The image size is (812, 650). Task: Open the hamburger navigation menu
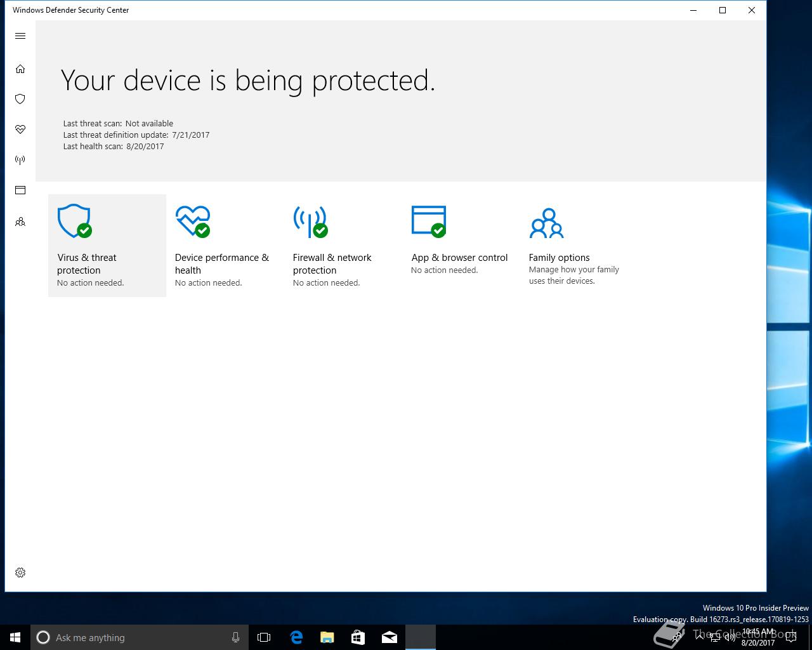(20, 36)
